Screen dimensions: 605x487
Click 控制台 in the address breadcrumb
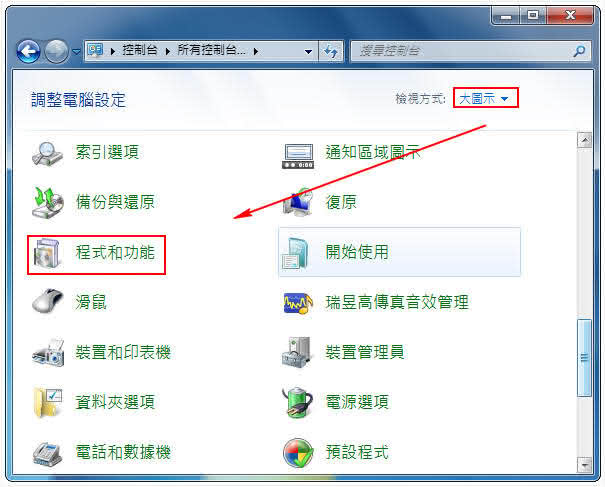(x=140, y=50)
